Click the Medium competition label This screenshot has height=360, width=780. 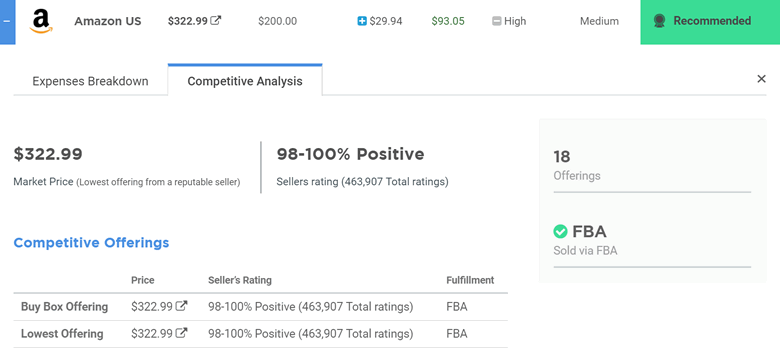click(599, 21)
